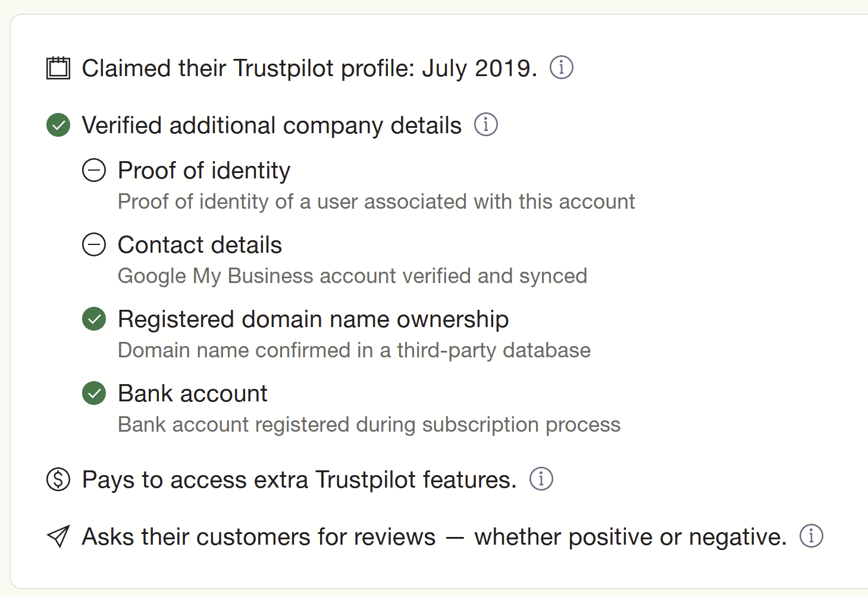Screen dimensions: 868x597
Task: Click the Bank account verified checkmark
Action: (x=94, y=393)
